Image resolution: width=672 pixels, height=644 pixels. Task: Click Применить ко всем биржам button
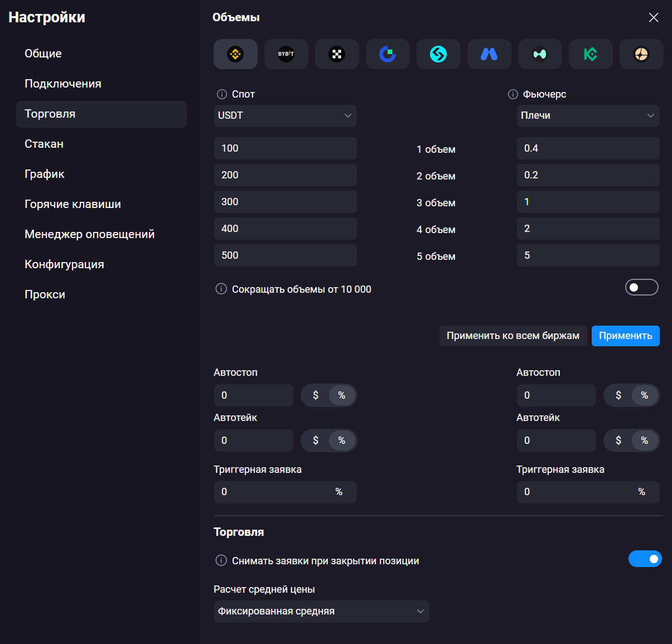pos(513,336)
